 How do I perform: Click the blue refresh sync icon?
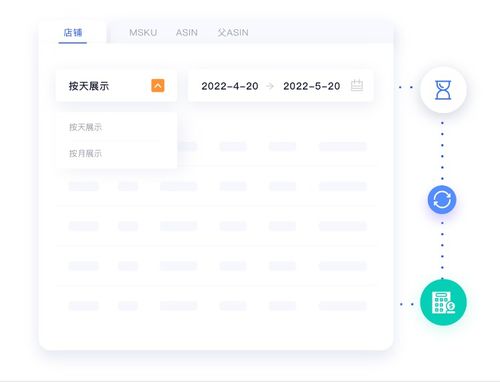click(442, 200)
